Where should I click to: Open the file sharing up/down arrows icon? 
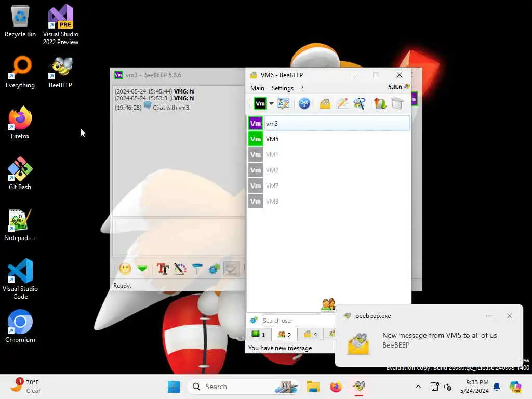click(380, 103)
